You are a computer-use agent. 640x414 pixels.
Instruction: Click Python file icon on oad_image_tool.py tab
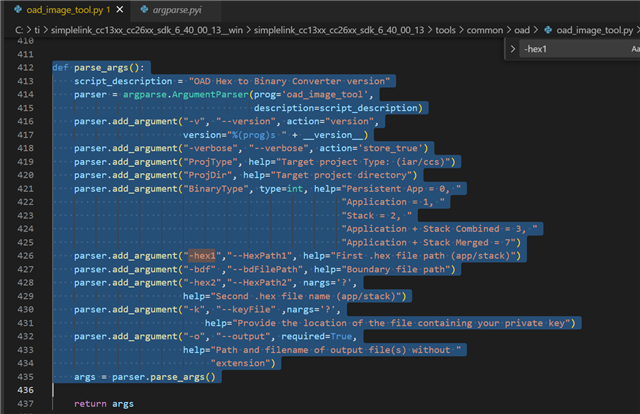tap(18, 9)
